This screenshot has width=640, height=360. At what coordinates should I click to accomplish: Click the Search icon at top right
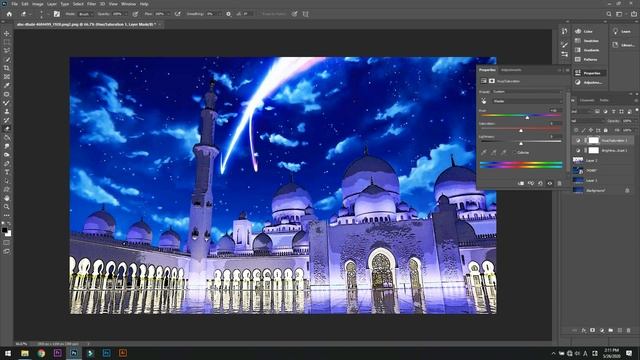(x=609, y=14)
